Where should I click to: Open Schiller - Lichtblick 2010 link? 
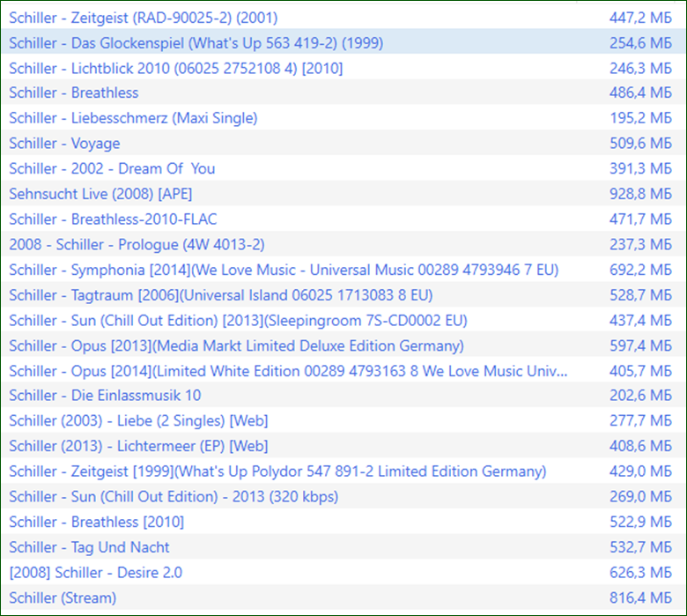[175, 69]
